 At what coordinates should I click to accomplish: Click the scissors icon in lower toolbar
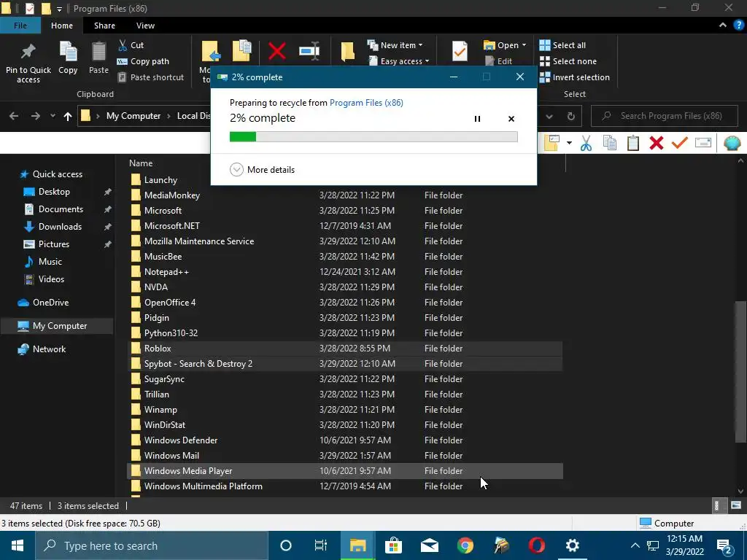click(586, 143)
